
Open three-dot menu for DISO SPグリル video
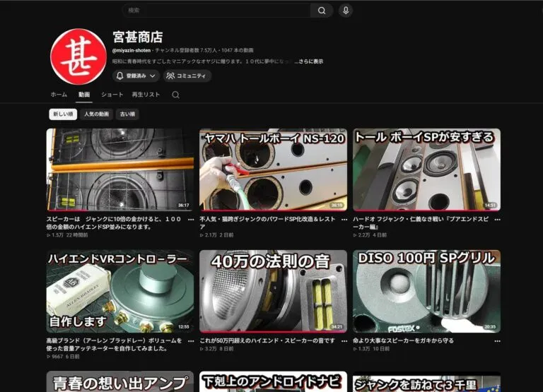[498, 341]
